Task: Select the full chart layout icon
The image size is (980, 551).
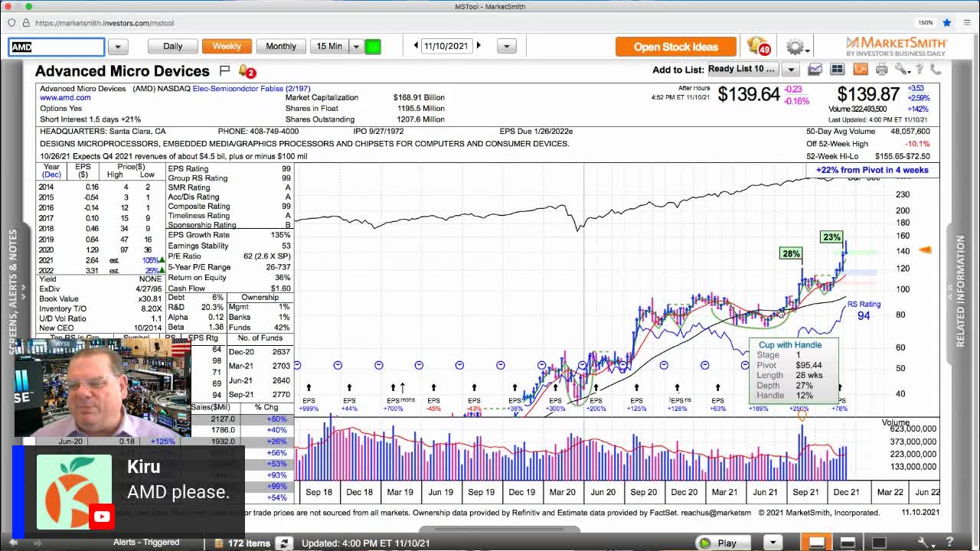Action: (878, 543)
